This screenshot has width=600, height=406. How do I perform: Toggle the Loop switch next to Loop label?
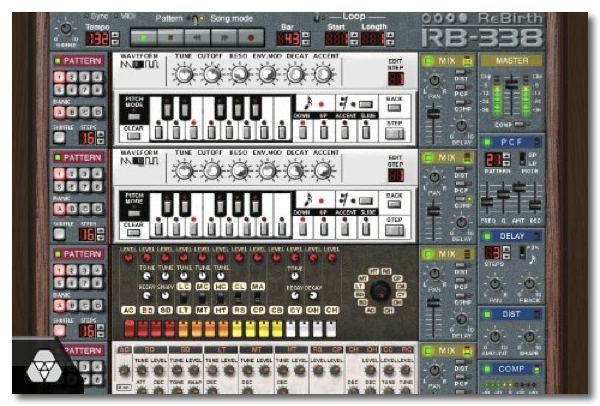pos(317,18)
